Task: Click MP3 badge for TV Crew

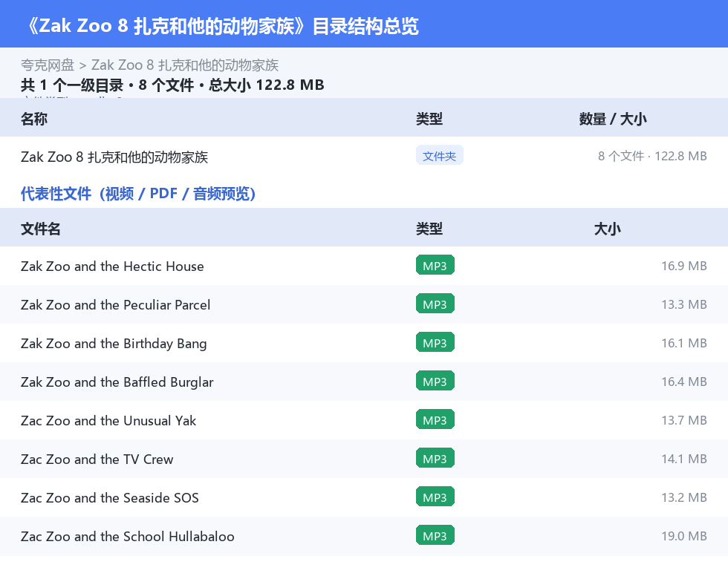Action: tap(435, 458)
